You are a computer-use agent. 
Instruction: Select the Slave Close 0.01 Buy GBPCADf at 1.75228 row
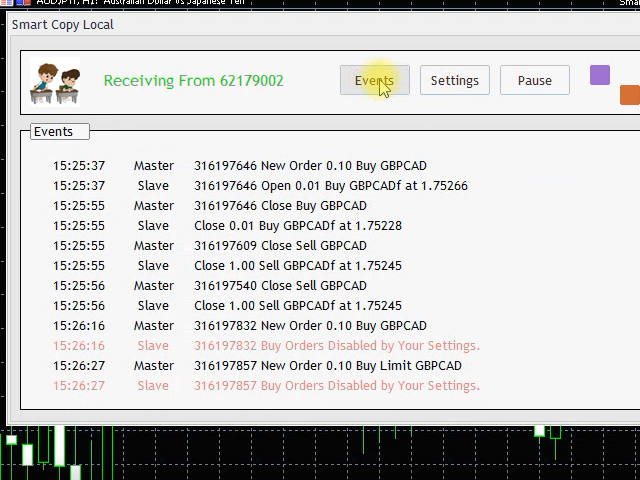click(x=297, y=226)
